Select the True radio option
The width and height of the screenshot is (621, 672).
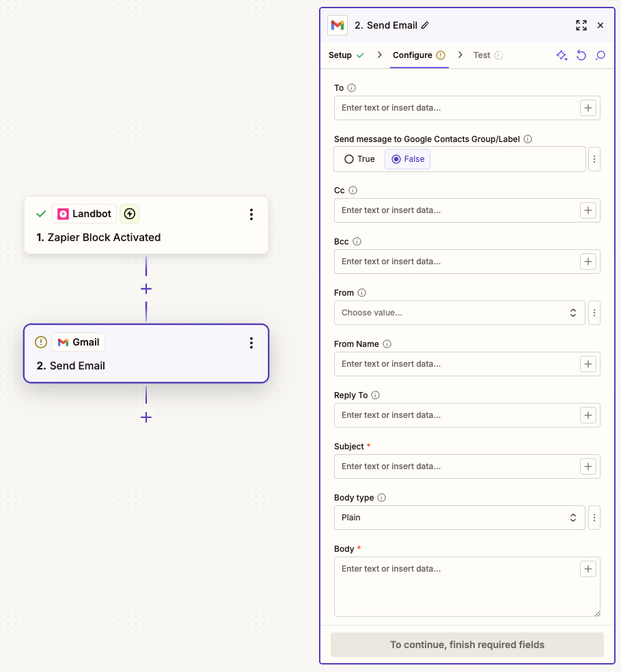pos(359,159)
